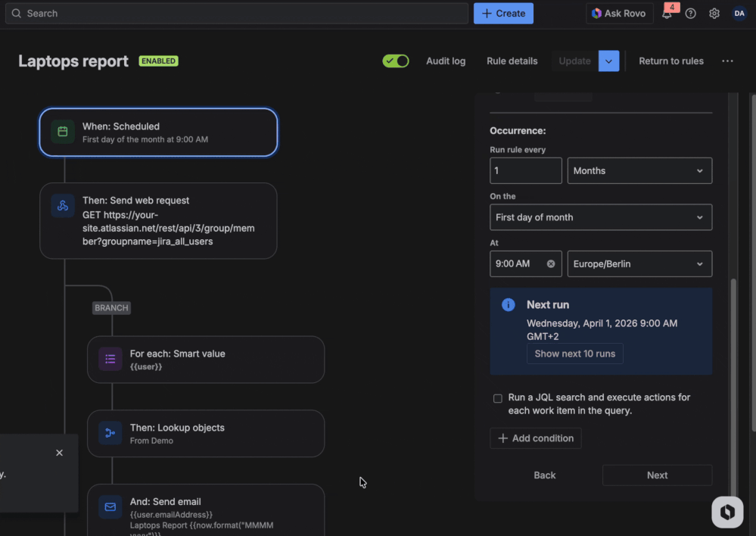This screenshot has width=756, height=536.
Task: Click the From Demo subtitle
Action: (151, 441)
